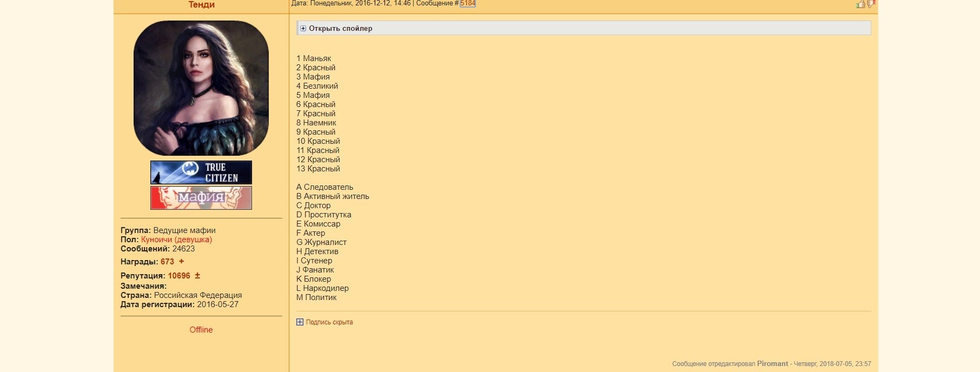Image resolution: width=980 pixels, height=372 pixels.
Task: Open the awards count 673
Action: [x=167, y=262]
